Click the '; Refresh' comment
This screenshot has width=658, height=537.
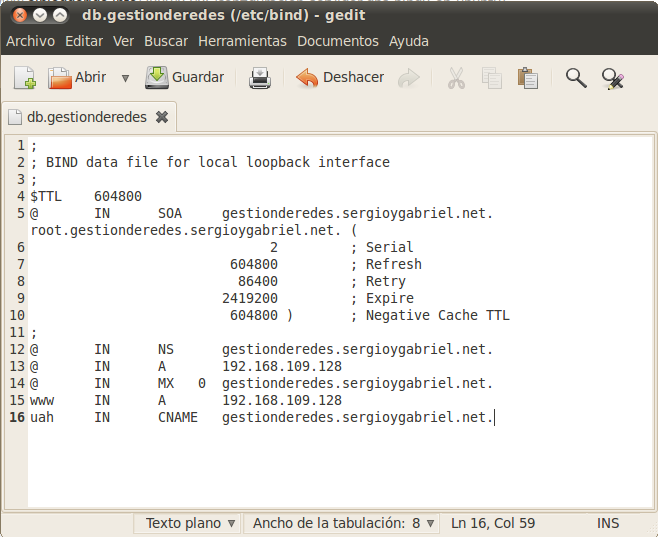click(386, 264)
